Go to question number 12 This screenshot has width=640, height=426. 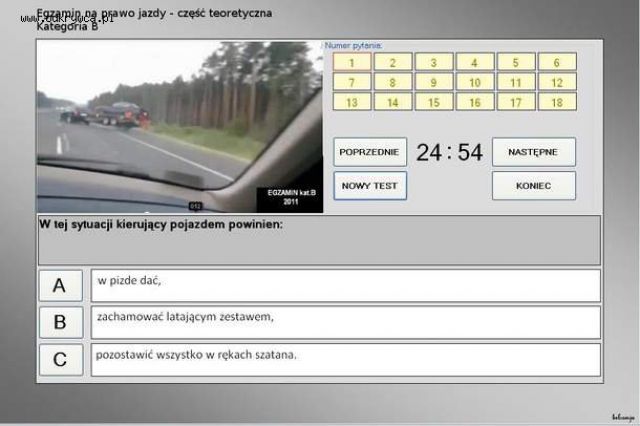pyautogui.click(x=557, y=82)
